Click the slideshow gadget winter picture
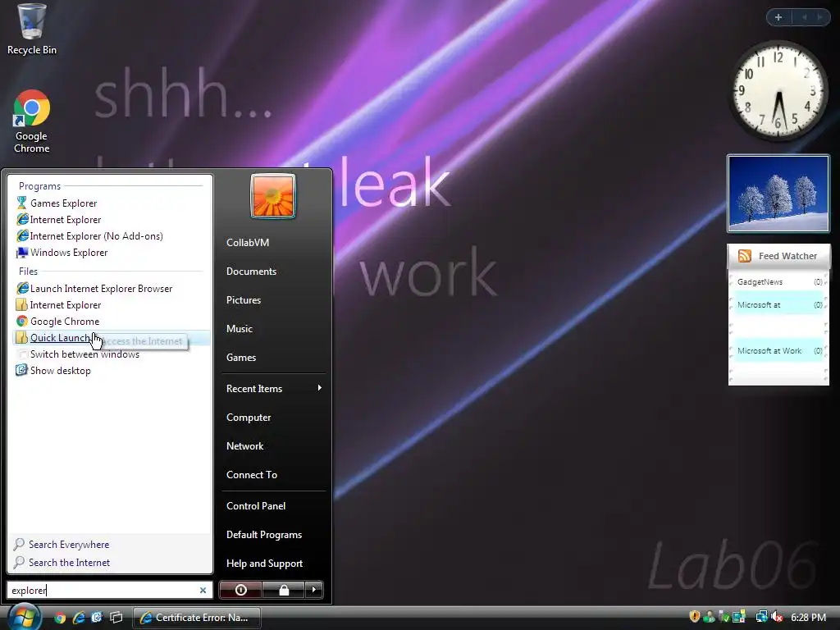The image size is (840, 630). pos(778,194)
